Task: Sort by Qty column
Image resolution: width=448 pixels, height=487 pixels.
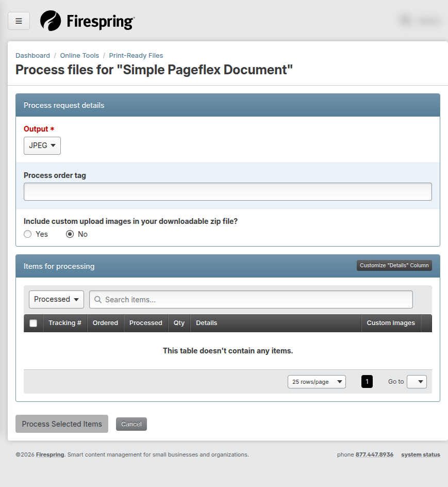Action: pos(179,323)
